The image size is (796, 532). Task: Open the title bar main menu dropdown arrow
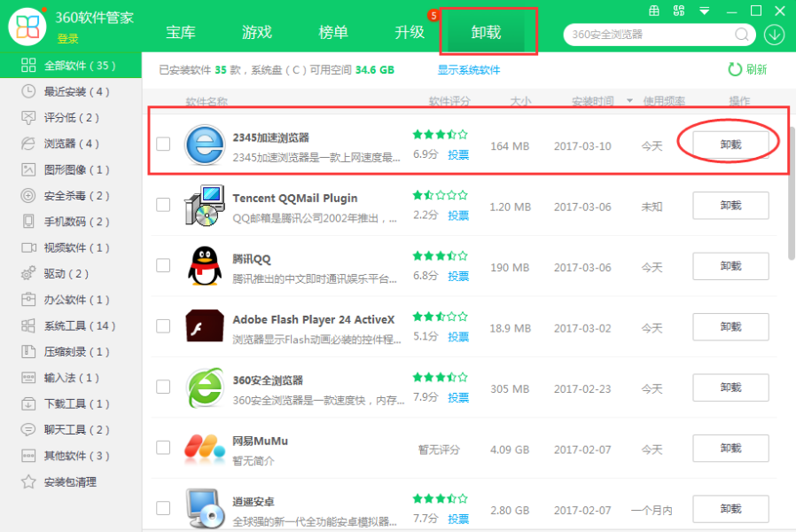[x=704, y=12]
